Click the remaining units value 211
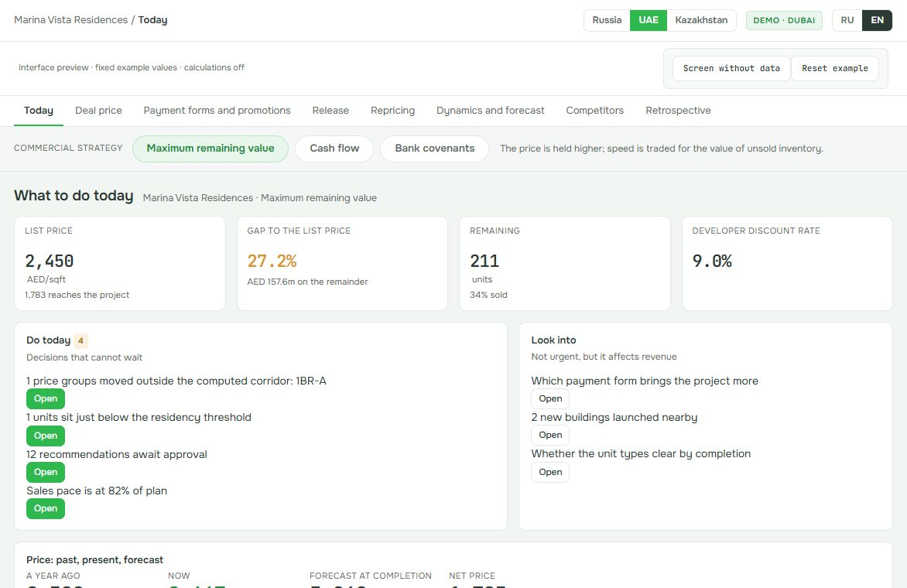This screenshot has width=907, height=588. pos(484,262)
